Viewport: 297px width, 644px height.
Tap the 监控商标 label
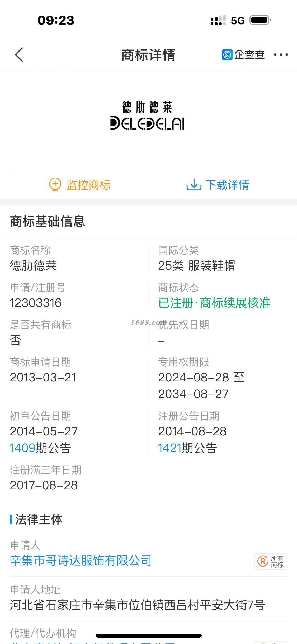point(88,185)
